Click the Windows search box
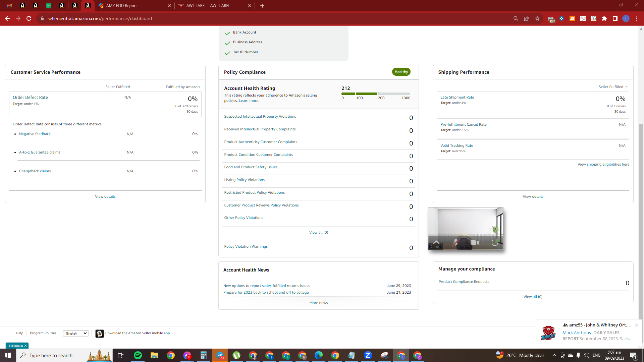644x362 pixels. [x=64, y=355]
